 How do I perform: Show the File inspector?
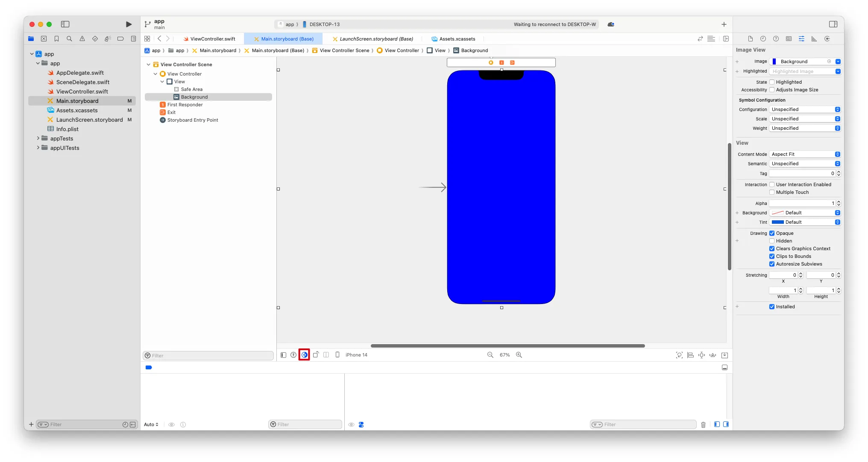[x=751, y=39]
